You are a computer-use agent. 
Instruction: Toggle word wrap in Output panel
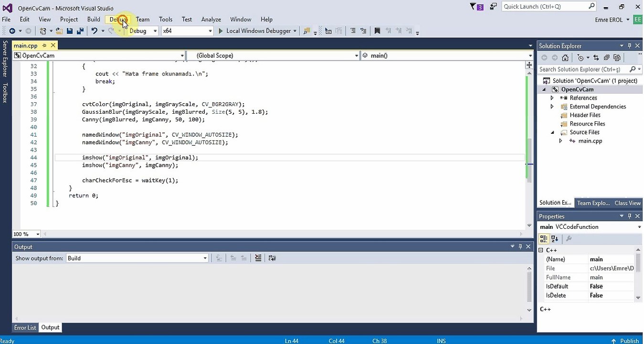(x=272, y=258)
